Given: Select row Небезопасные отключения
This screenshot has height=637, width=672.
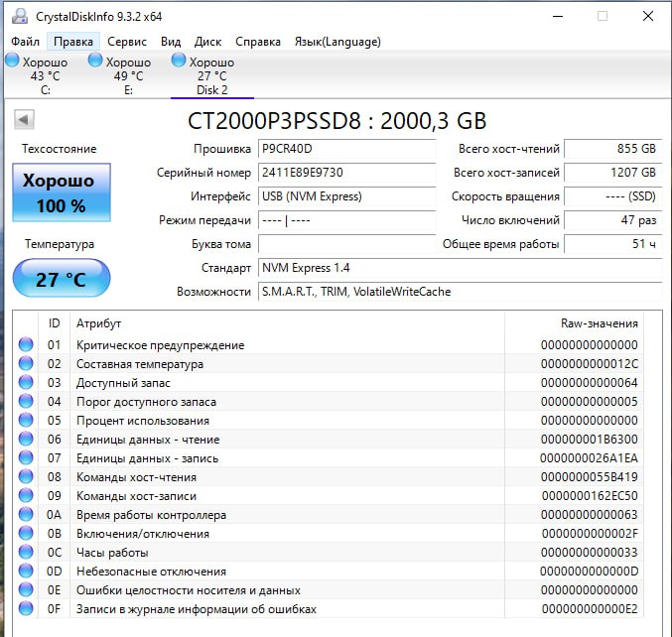Looking at the screenshot, I should 328,572.
